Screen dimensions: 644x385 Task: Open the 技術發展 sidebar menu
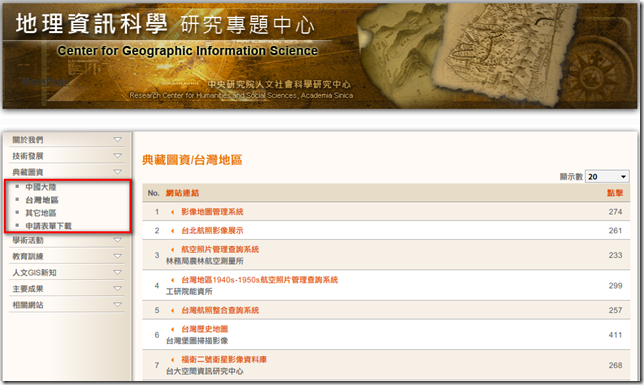click(28, 156)
